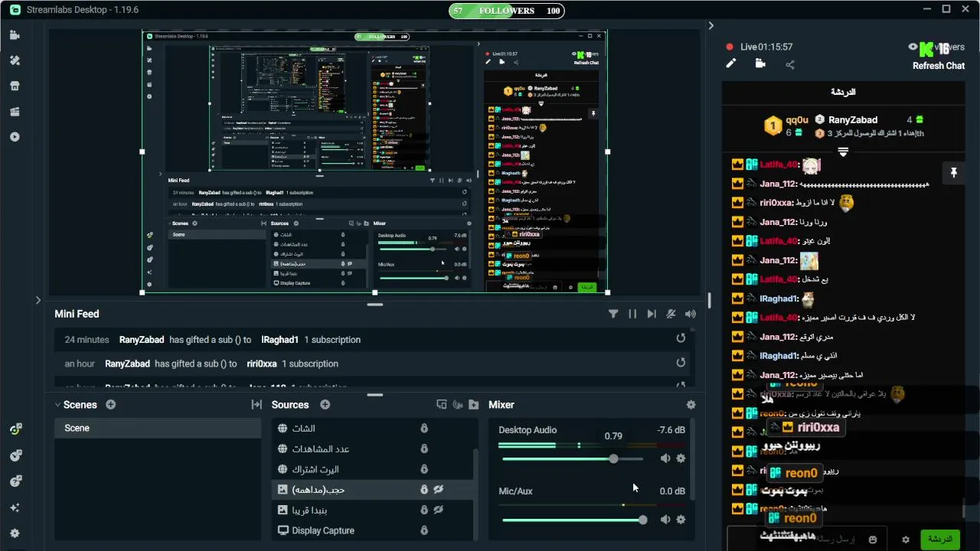Edit stream info with the pencil icon
980x551 pixels.
click(731, 64)
